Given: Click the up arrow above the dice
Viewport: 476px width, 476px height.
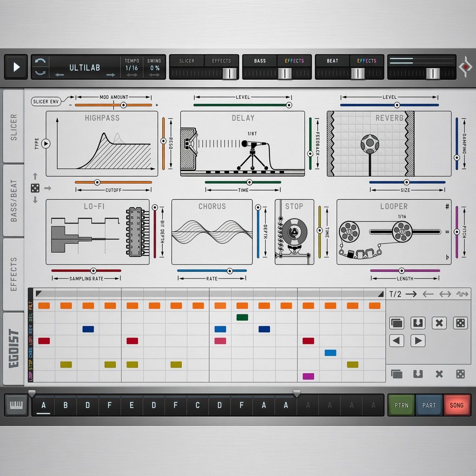Looking at the screenshot, I should [x=35, y=176].
